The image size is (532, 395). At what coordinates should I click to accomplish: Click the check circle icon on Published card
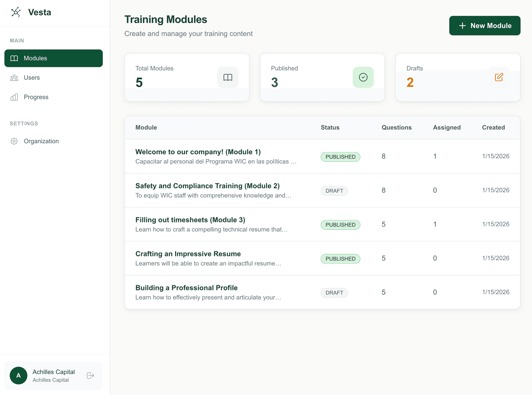363,77
